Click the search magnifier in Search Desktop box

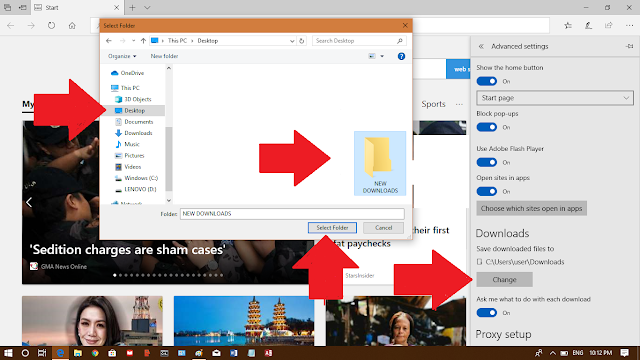click(x=400, y=40)
